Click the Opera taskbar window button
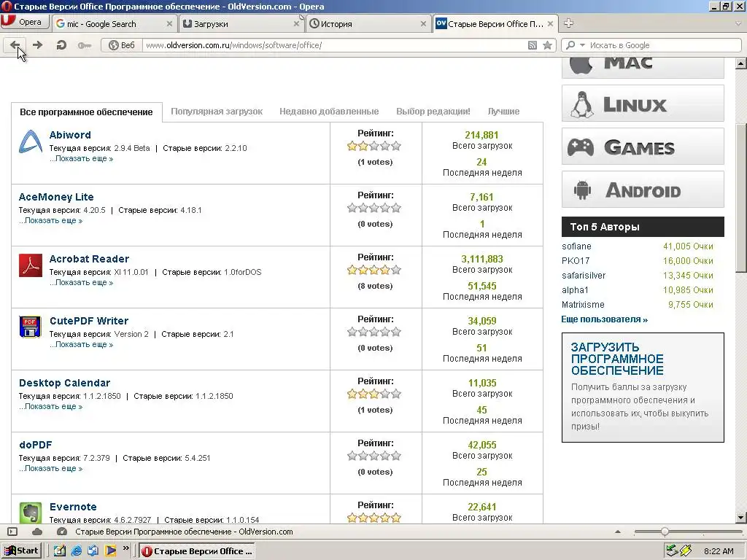Viewport: 747px width, 560px height. [x=197, y=551]
